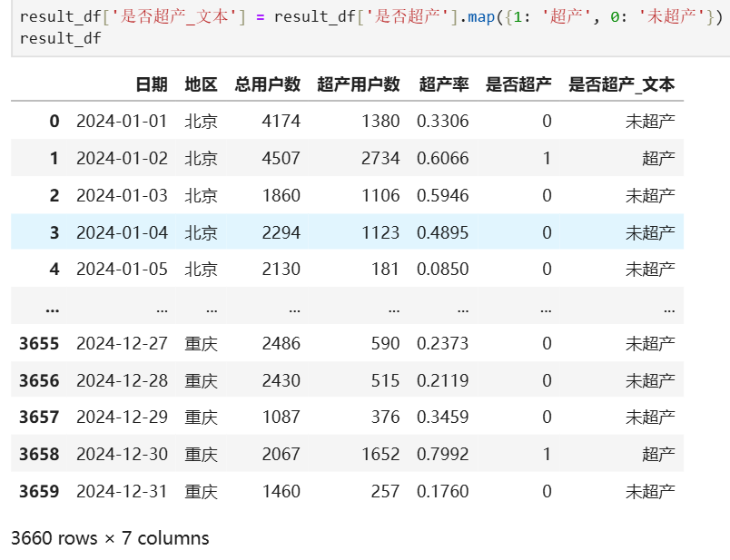Viewport: 730px width, 560px height.
Task: Click total users value 2130
Action: pos(281,269)
